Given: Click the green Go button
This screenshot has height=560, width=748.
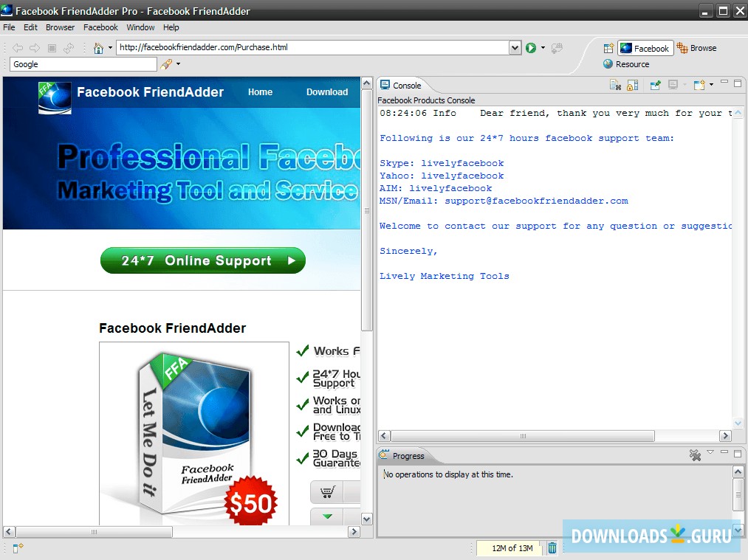Looking at the screenshot, I should 530,48.
